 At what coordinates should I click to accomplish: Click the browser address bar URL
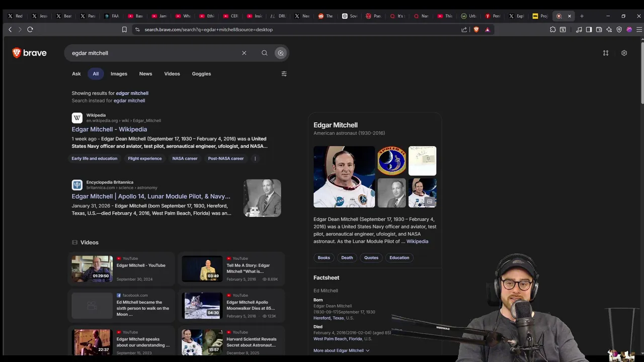[208, 30]
